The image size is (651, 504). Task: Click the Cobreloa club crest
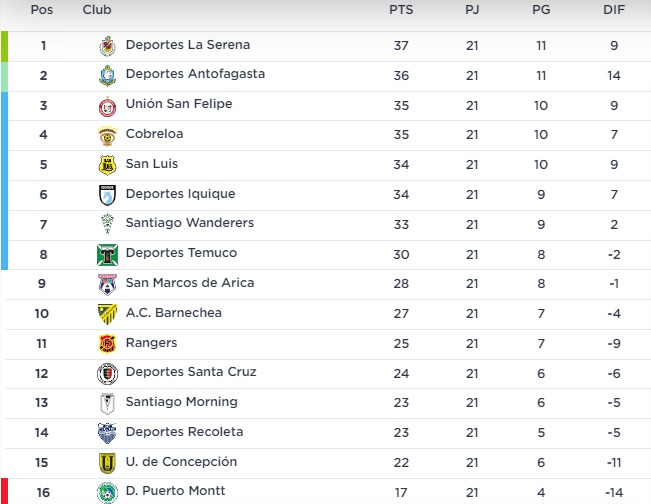108,136
